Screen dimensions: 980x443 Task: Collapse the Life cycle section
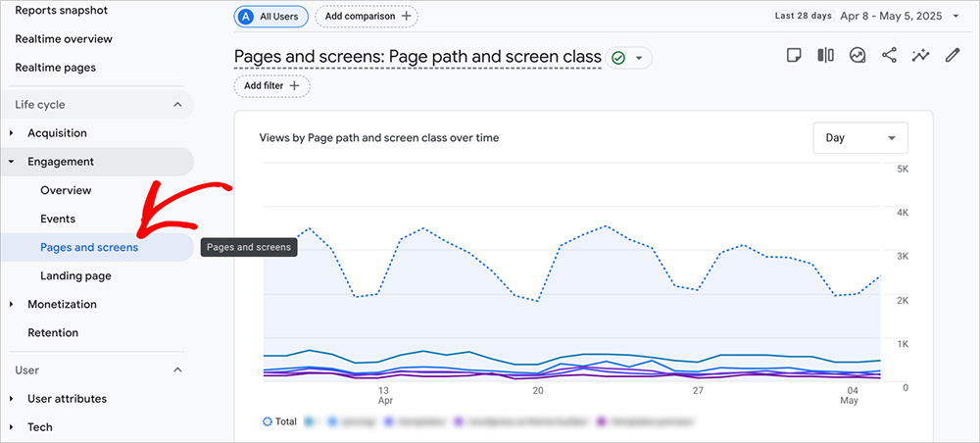[x=177, y=105]
